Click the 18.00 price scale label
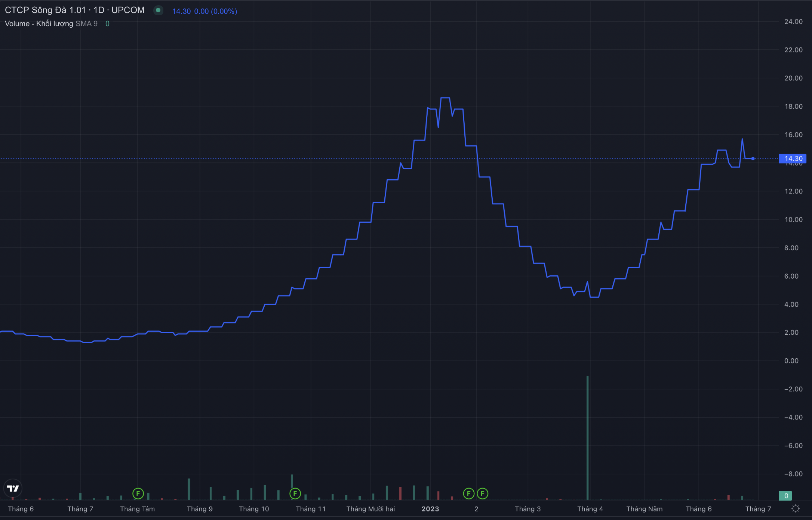The width and height of the screenshot is (812, 520). click(793, 106)
